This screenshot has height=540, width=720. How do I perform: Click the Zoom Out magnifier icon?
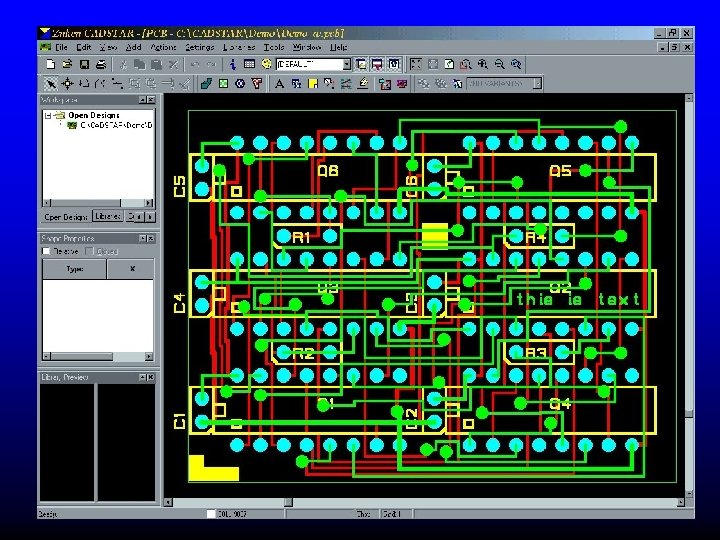coord(500,64)
